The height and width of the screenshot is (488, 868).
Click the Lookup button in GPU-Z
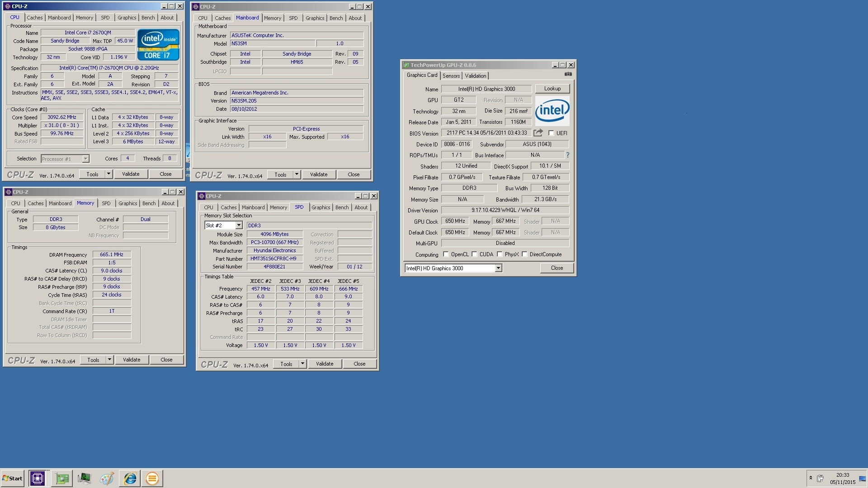click(x=552, y=89)
